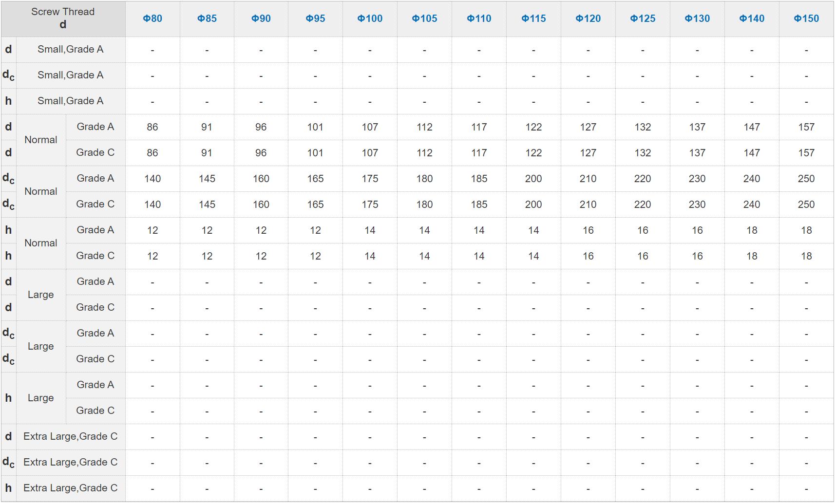The width and height of the screenshot is (836, 504).
Task: Select the Φ90 column header
Action: click(261, 19)
